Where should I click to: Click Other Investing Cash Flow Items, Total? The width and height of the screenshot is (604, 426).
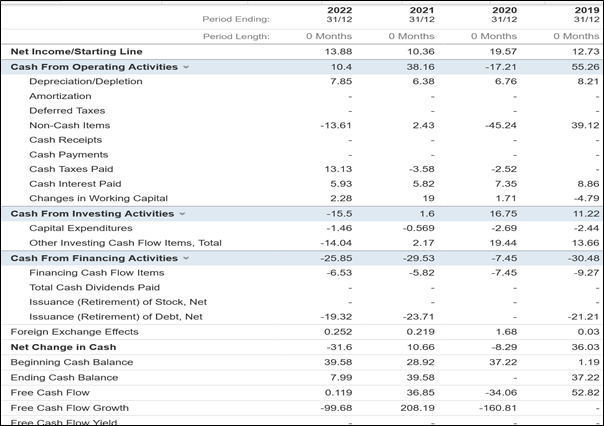tap(125, 243)
